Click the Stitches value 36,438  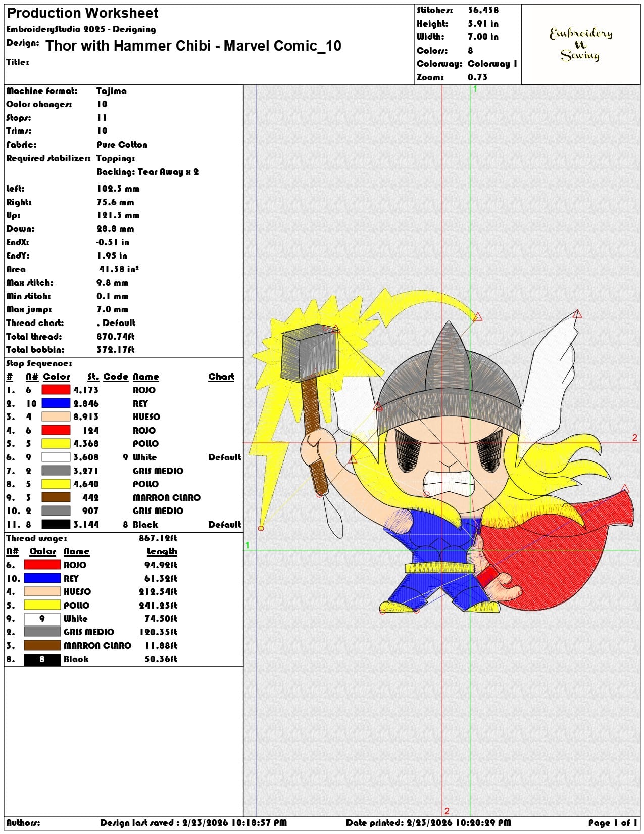tap(483, 10)
